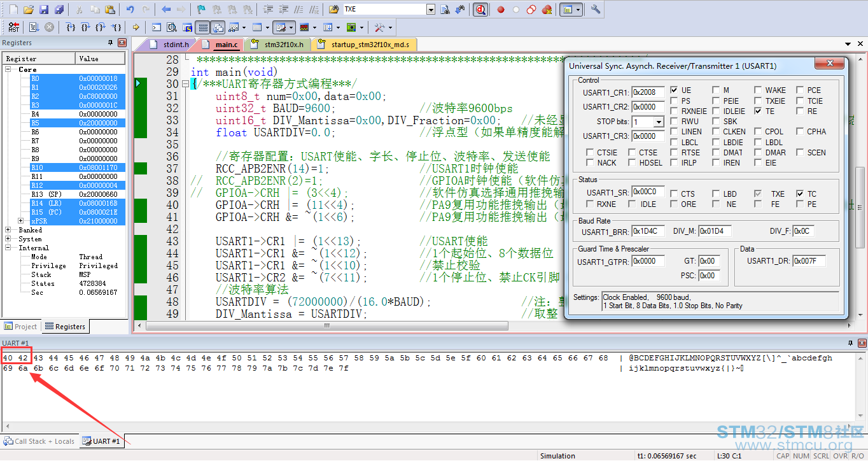Screen dimensions: 868x461
Task: Enable the RXNEIE checkbox
Action: 674,111
